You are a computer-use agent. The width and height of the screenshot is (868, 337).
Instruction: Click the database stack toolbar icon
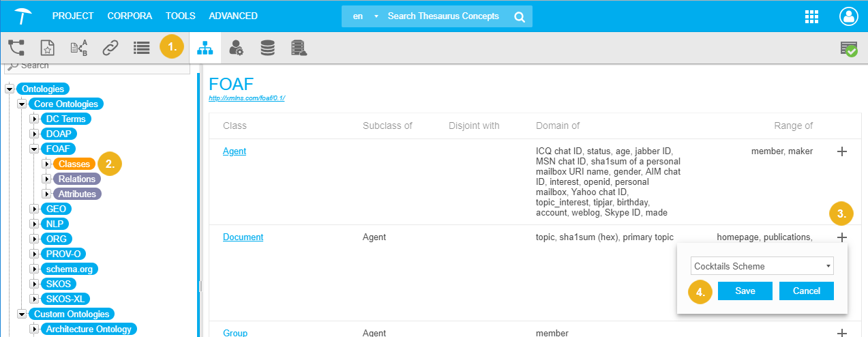coord(267,48)
